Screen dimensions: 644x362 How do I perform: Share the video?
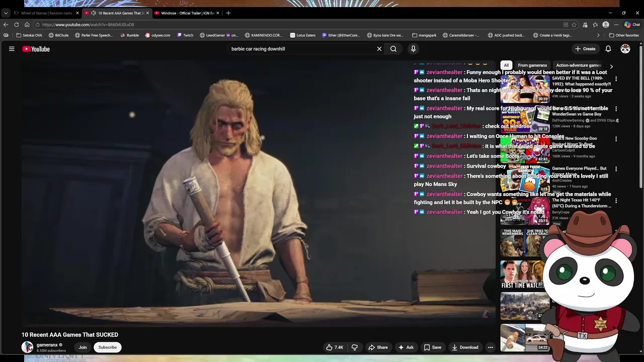click(x=378, y=347)
